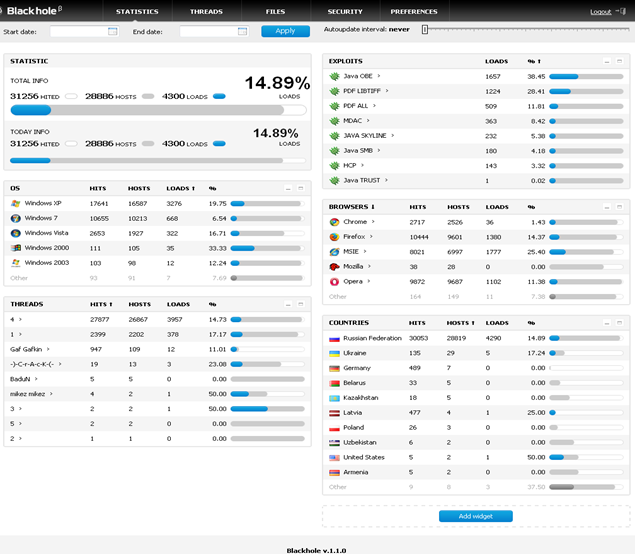Viewport: 635px width, 554px height.
Task: Click the Firefox icon in Browsers widget
Action: tap(334, 237)
